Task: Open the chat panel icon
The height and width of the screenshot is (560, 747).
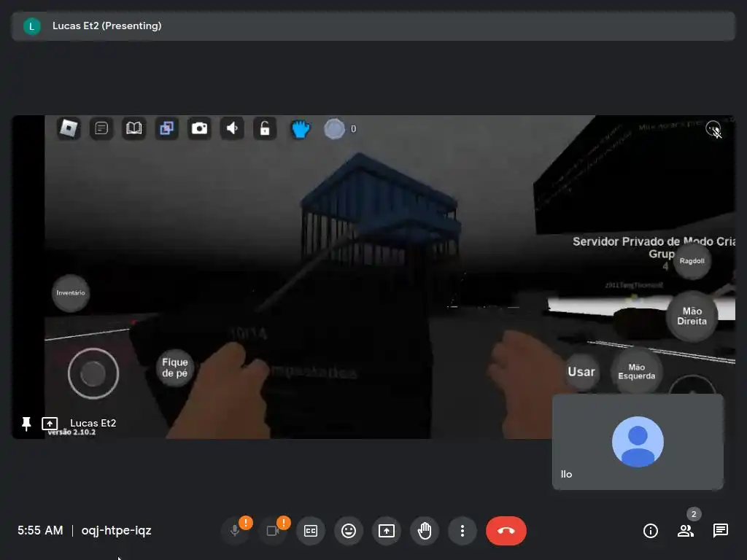Action: tap(720, 531)
